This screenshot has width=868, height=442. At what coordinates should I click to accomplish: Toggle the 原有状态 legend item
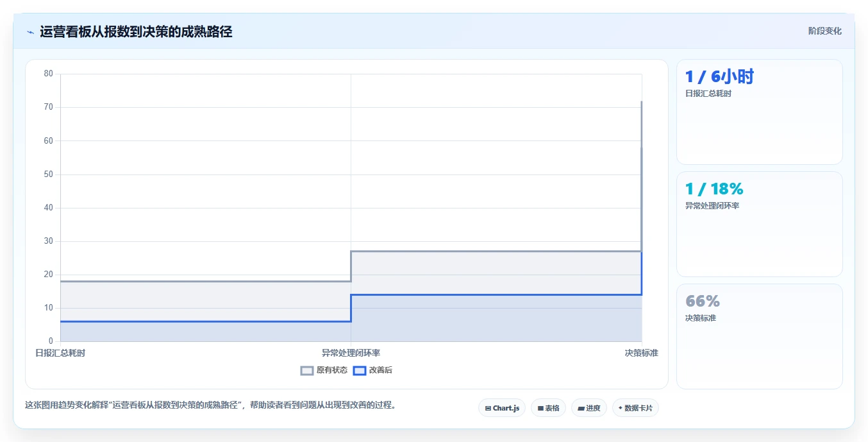click(x=324, y=370)
